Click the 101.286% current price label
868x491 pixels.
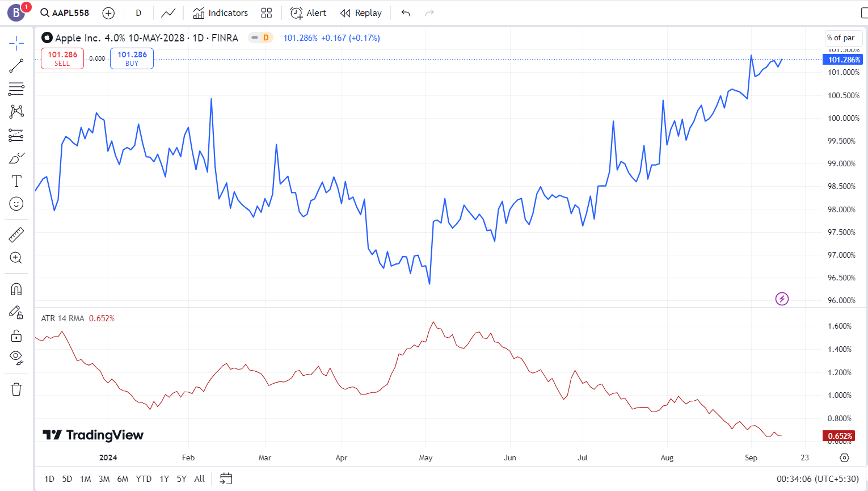[x=844, y=60]
